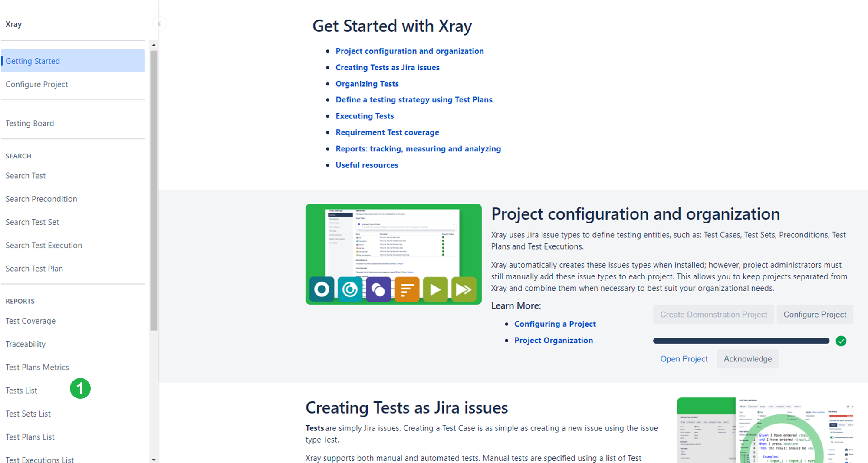Click the 'Learn More:' label
This screenshot has width=868, height=463.
click(x=516, y=306)
